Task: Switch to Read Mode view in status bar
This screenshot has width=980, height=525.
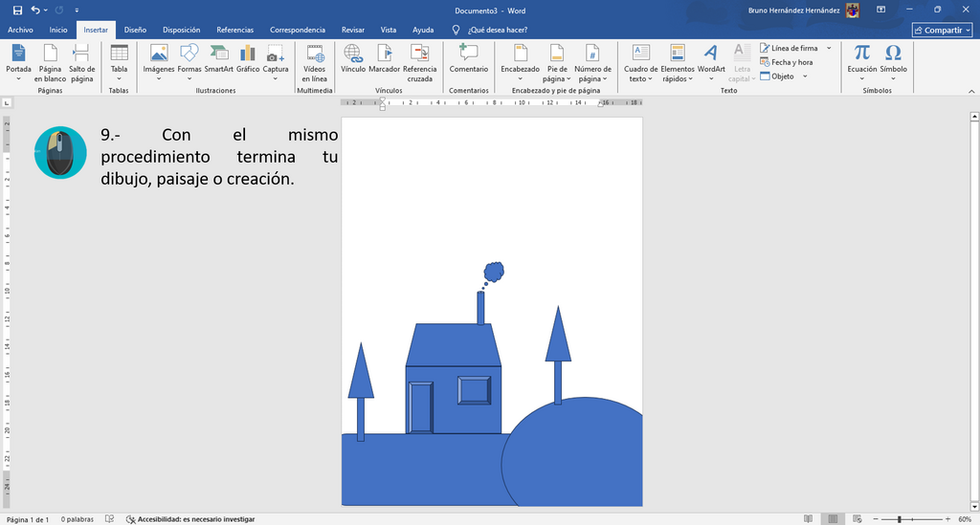Action: (x=808, y=518)
